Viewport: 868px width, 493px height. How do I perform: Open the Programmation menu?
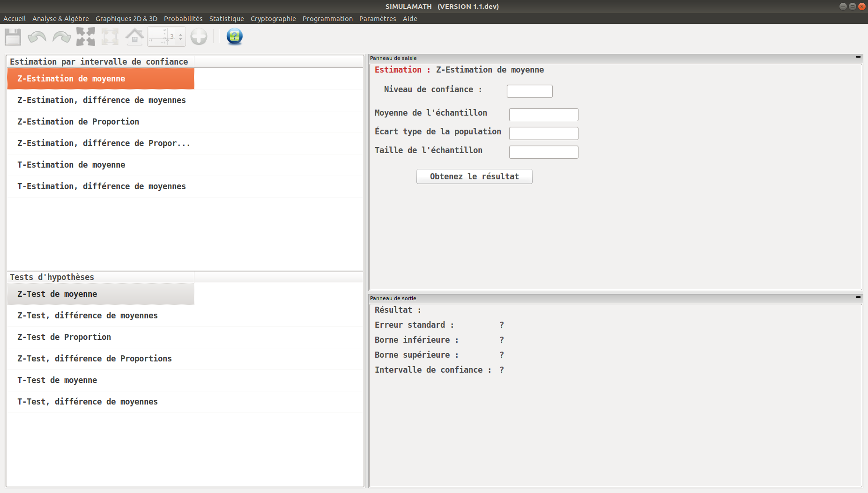327,19
